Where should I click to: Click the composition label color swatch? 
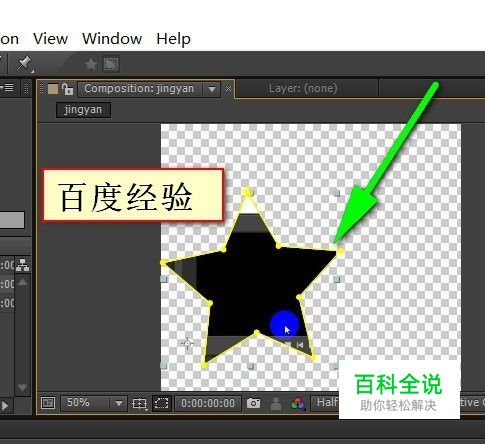point(53,89)
